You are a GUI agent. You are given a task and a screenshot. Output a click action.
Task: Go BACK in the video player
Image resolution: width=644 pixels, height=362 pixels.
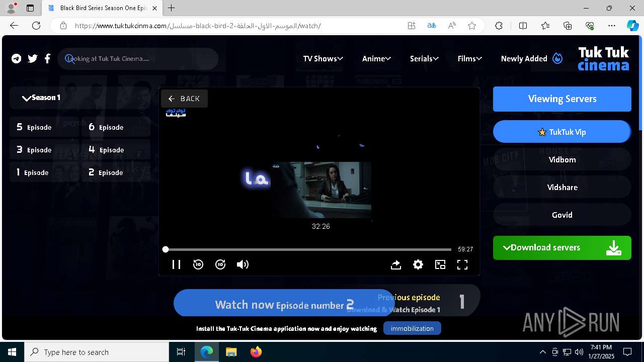pos(184,99)
